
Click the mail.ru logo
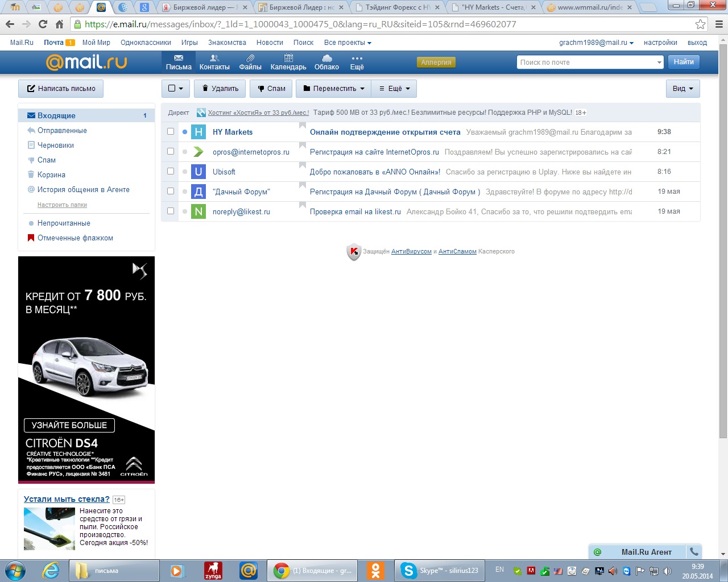click(86, 62)
